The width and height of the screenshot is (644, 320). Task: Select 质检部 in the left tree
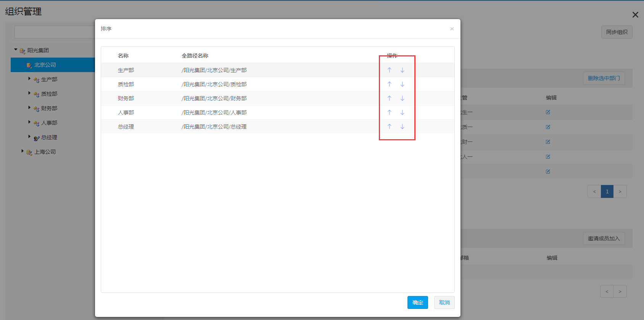point(49,94)
